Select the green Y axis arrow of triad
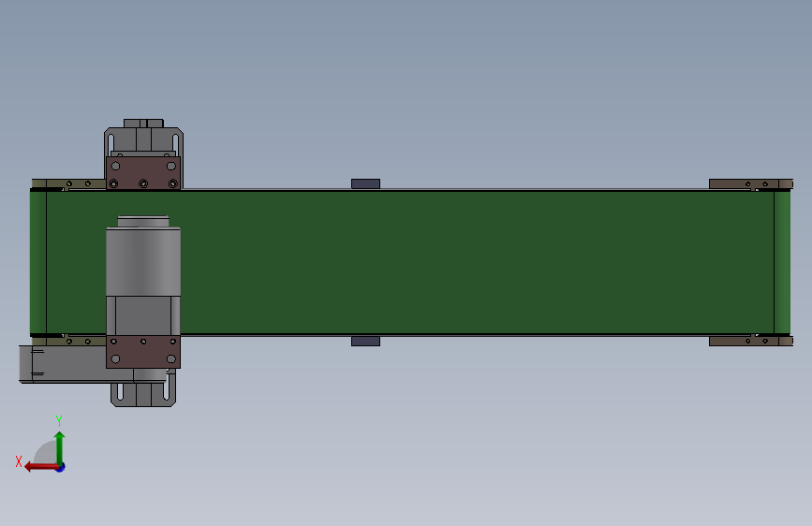The width and height of the screenshot is (812, 526). click(x=60, y=447)
